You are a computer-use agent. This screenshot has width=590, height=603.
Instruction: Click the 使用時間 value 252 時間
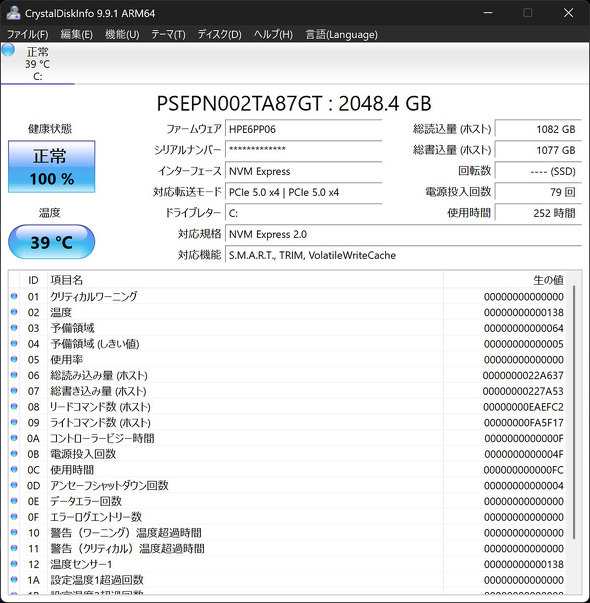[x=538, y=213]
